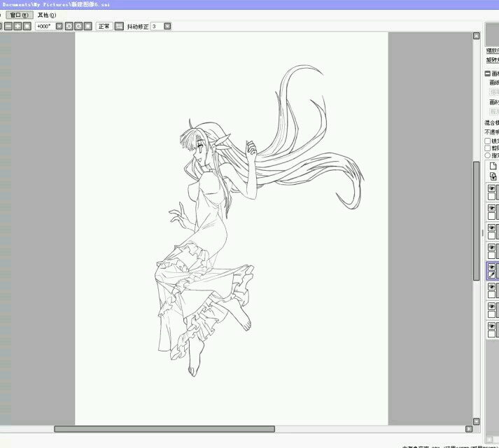Click the horizontal canvas scrollbar thumb
The image size is (499, 448).
tap(164, 428)
